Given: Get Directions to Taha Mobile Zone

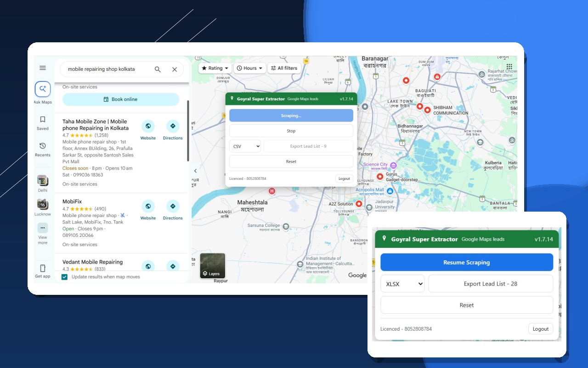Looking at the screenshot, I should click(x=173, y=126).
